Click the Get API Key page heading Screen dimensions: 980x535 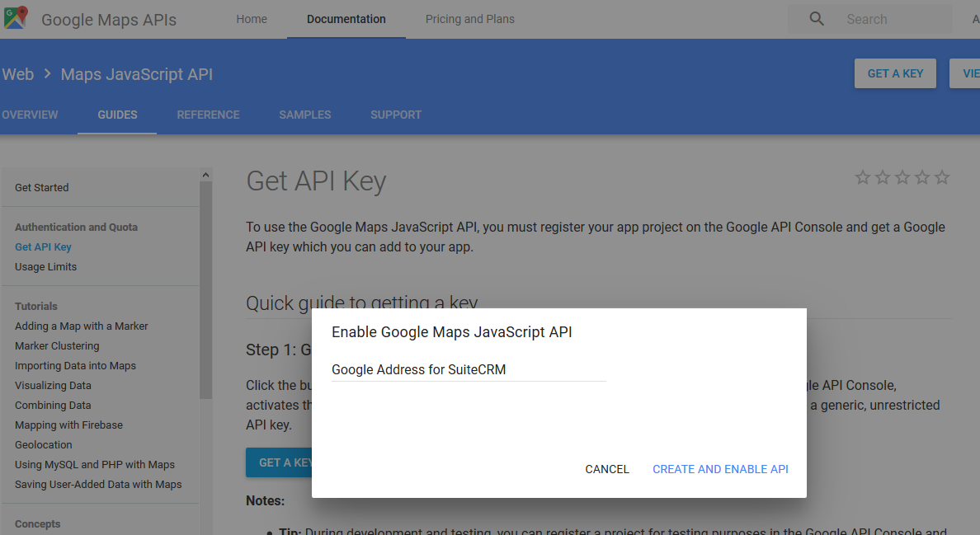pyautogui.click(x=316, y=181)
